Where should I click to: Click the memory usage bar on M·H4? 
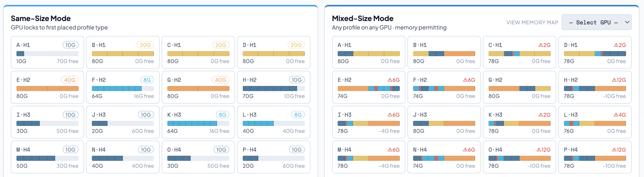47,158
